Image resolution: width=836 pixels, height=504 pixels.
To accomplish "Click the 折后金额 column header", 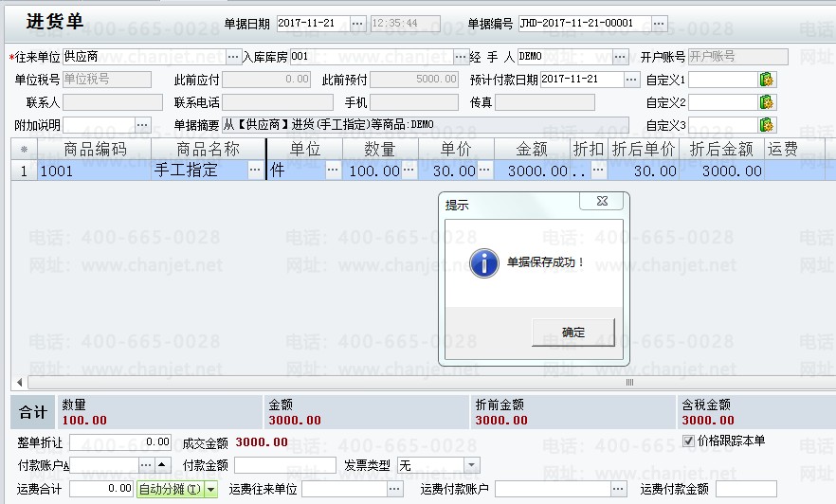I will (720, 149).
